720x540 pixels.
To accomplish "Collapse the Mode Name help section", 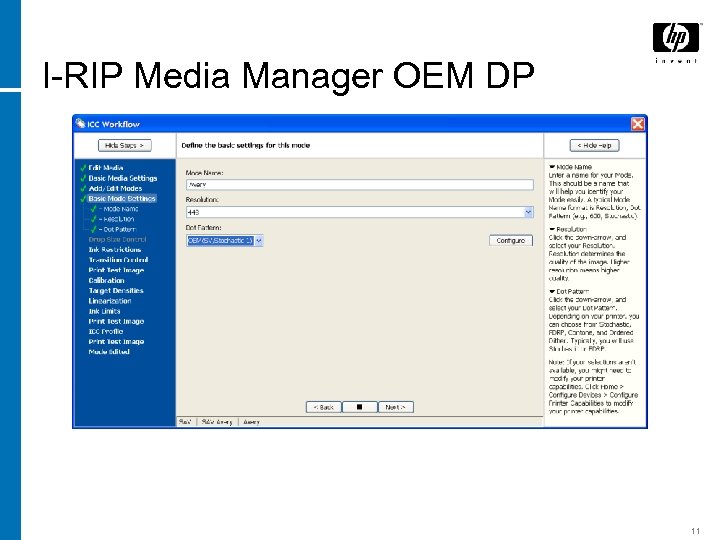I will 552,167.
